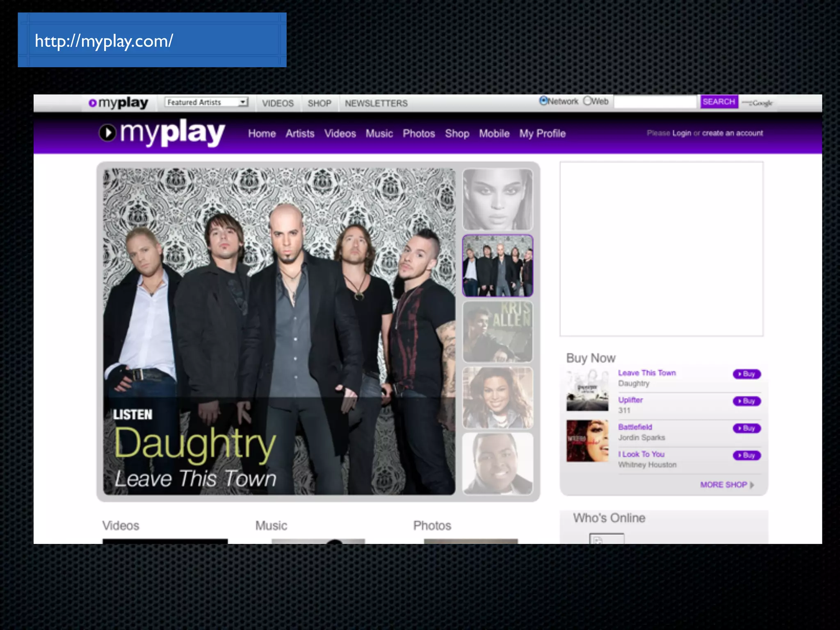Click Buy button for Uplifter

(x=746, y=401)
